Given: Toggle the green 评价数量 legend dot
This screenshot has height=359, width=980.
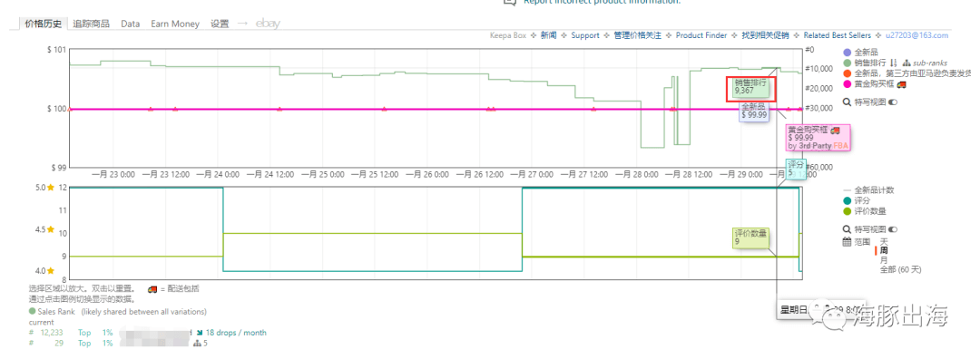Looking at the screenshot, I should tap(847, 211).
